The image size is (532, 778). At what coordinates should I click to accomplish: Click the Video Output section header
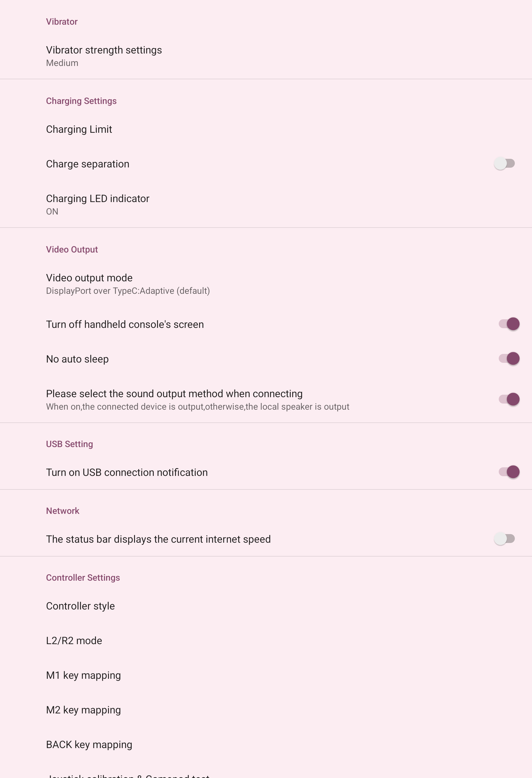[x=72, y=249]
